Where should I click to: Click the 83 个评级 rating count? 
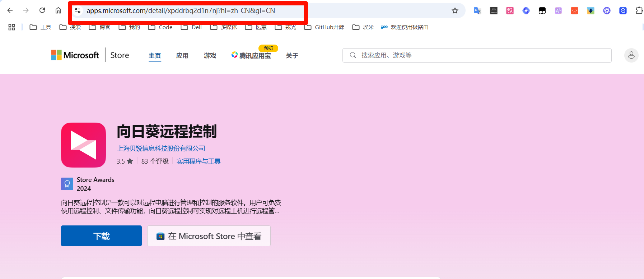[x=155, y=161]
